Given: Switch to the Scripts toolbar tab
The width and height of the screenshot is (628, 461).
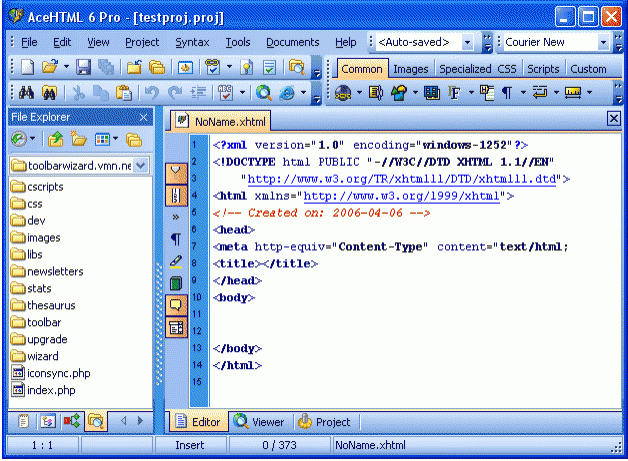Looking at the screenshot, I should [543, 69].
